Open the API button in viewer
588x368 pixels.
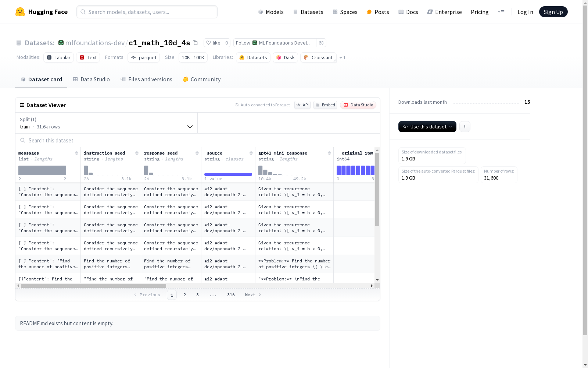tap(302, 105)
